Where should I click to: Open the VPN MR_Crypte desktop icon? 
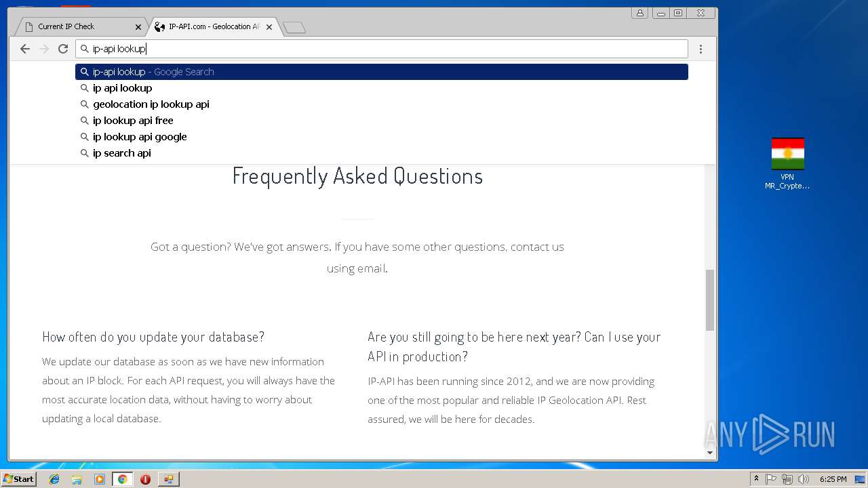(787, 163)
